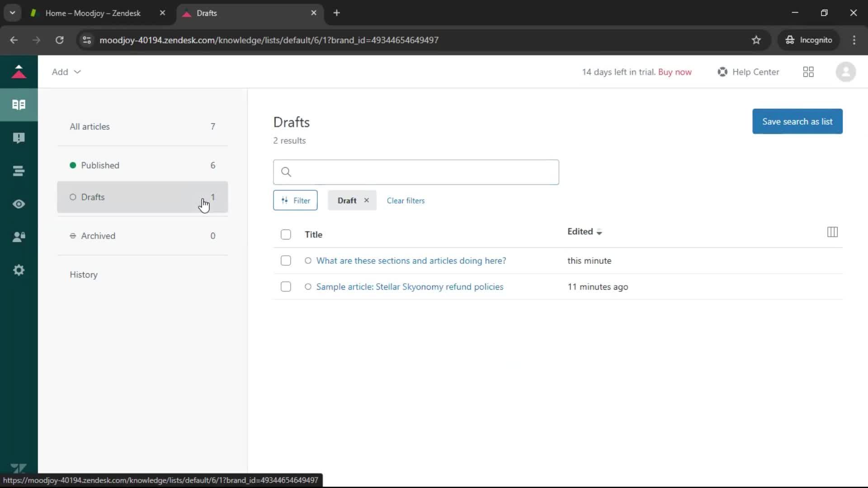Open the User permissions people icon
The height and width of the screenshot is (488, 868).
pyautogui.click(x=19, y=237)
